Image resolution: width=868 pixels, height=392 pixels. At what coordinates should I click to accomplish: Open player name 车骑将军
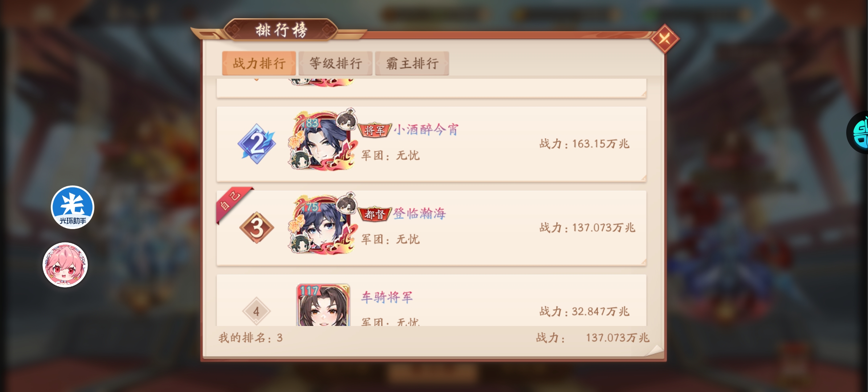pyautogui.click(x=387, y=297)
